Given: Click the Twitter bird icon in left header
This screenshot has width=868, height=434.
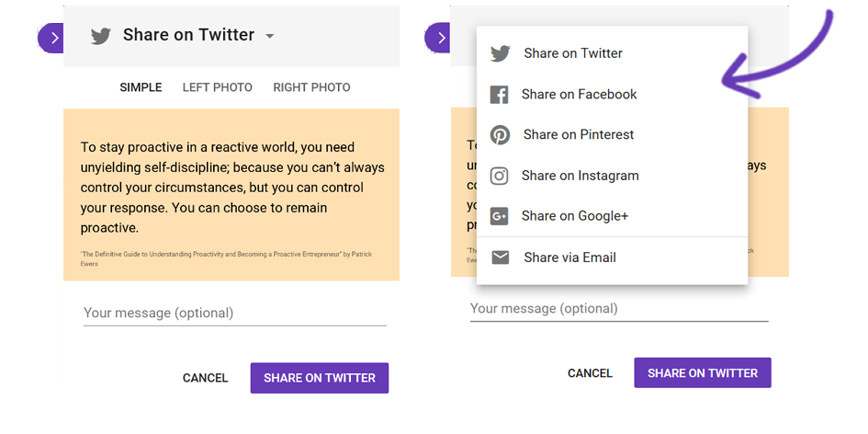Looking at the screenshot, I should [x=101, y=36].
